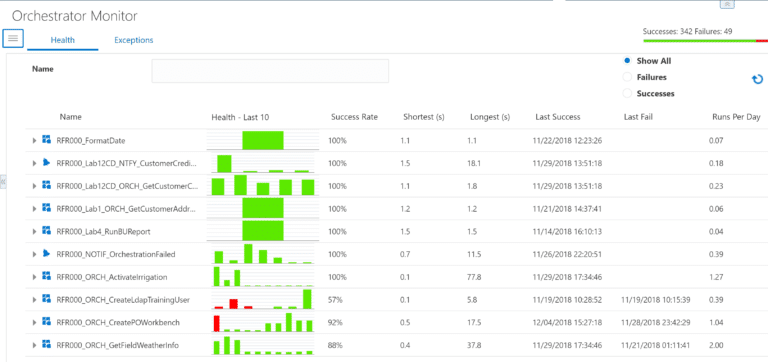
Task: Click notification icon for RFR000_Lab12CD_NTFY_CustomerCredi
Action: pos(47,163)
